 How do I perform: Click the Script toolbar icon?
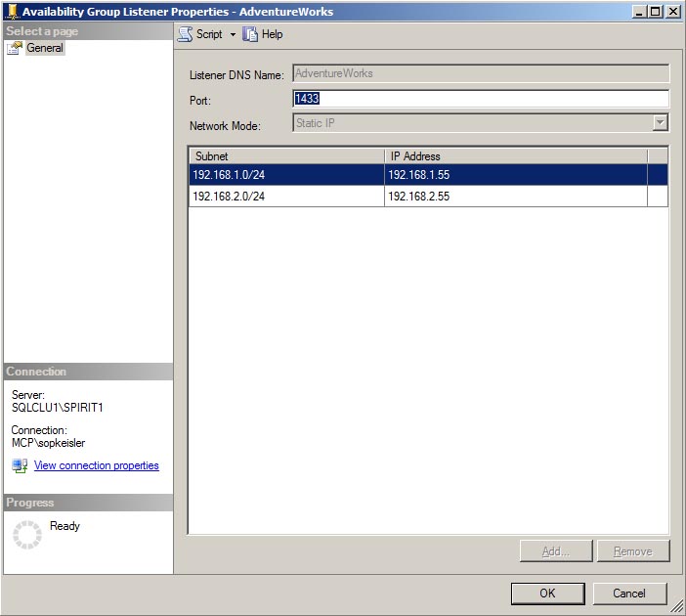(185, 34)
